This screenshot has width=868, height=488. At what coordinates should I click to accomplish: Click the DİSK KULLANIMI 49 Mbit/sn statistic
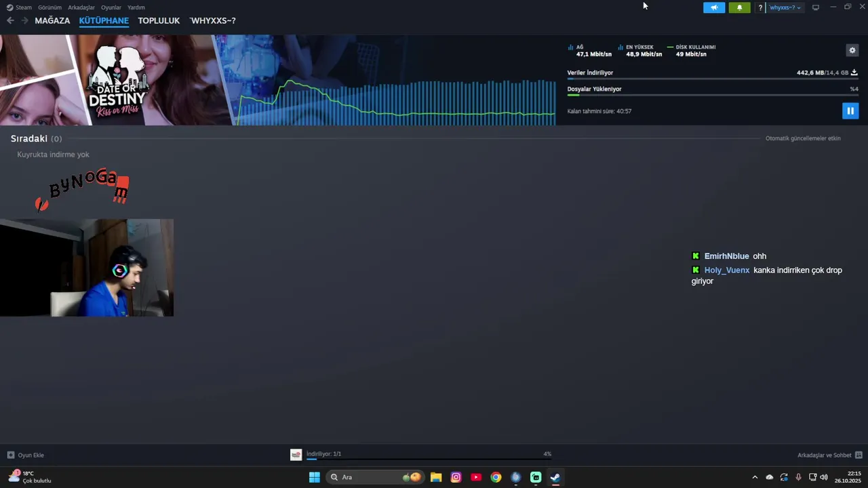pos(691,51)
